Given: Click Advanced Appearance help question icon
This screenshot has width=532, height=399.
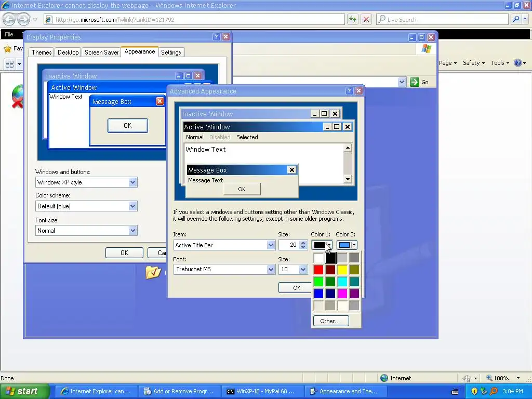Looking at the screenshot, I should [x=349, y=91].
